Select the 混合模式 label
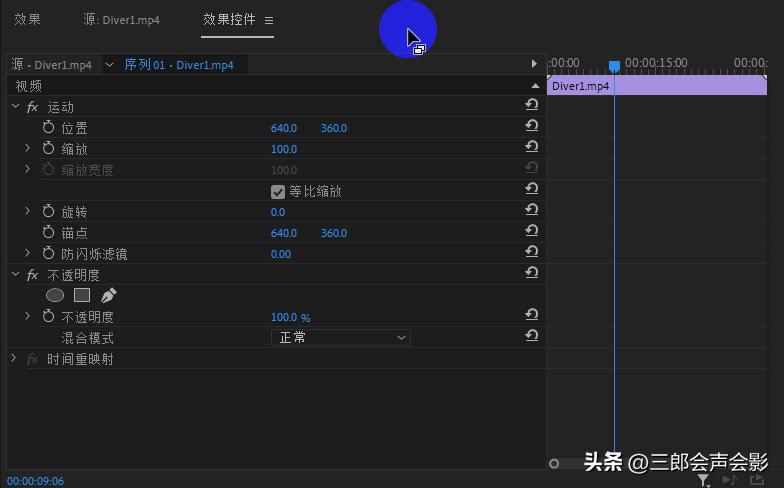 88,338
